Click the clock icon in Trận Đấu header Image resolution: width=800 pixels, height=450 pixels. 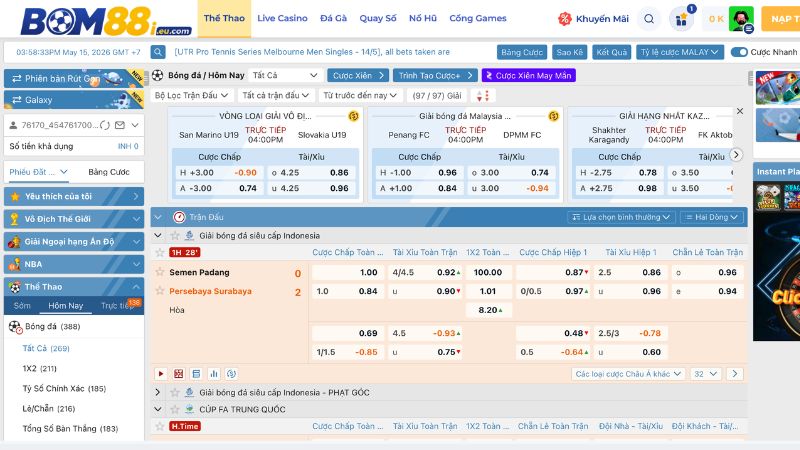pos(179,217)
